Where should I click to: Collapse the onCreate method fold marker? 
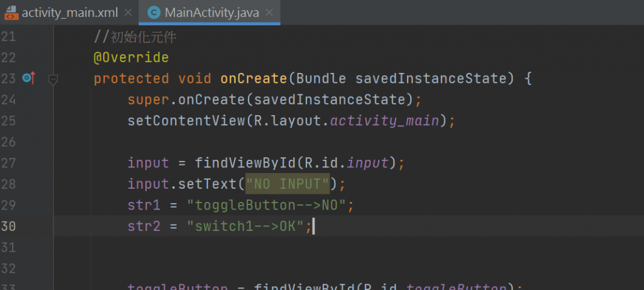point(53,80)
